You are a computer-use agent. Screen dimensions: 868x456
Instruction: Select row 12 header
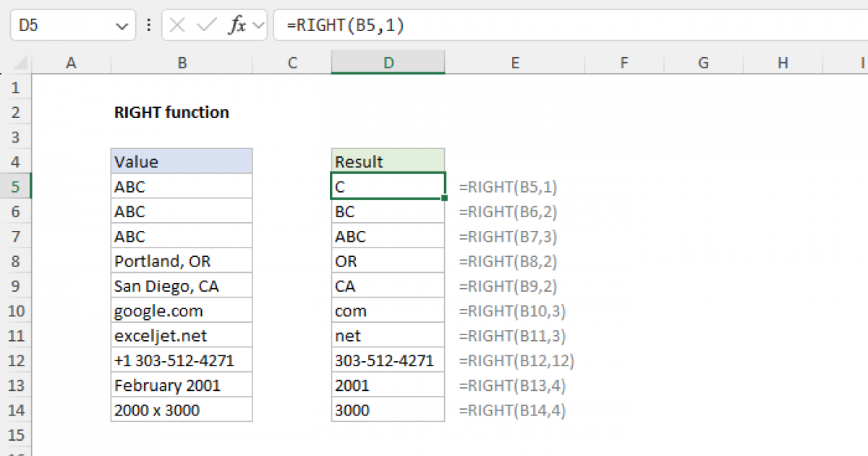click(17, 360)
